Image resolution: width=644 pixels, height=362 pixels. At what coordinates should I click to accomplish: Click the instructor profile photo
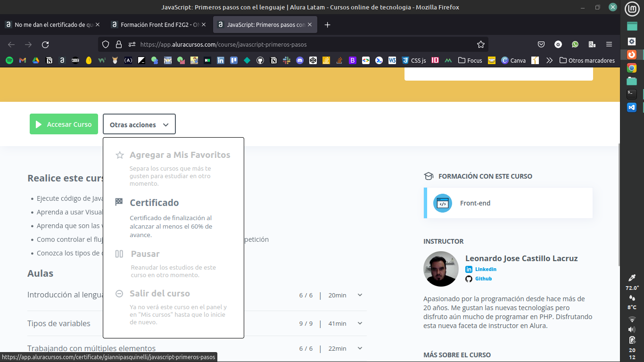[x=441, y=269]
